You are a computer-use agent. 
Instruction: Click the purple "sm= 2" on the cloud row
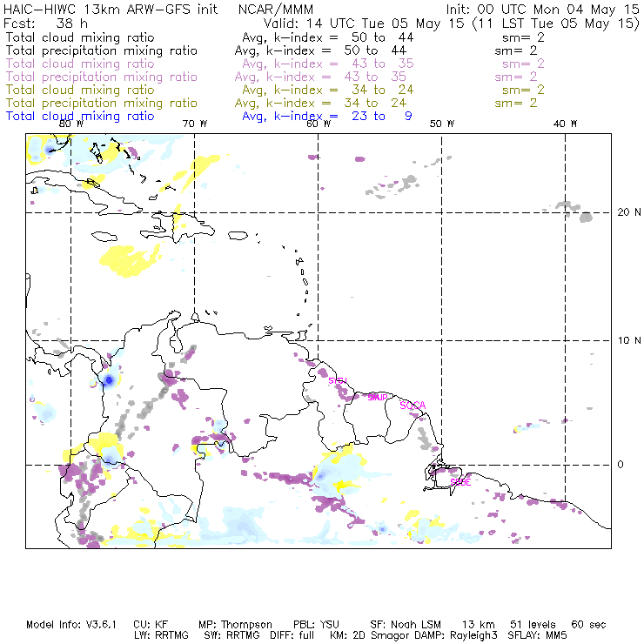click(523, 64)
